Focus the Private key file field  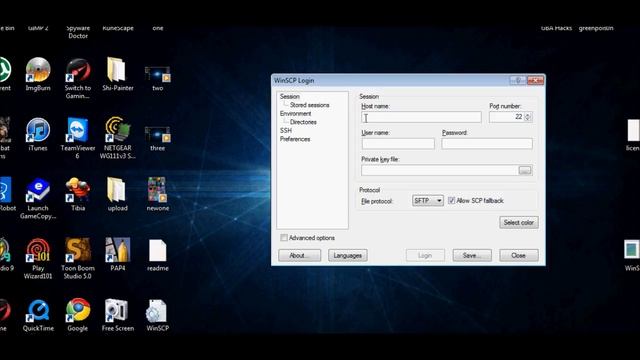click(x=439, y=170)
